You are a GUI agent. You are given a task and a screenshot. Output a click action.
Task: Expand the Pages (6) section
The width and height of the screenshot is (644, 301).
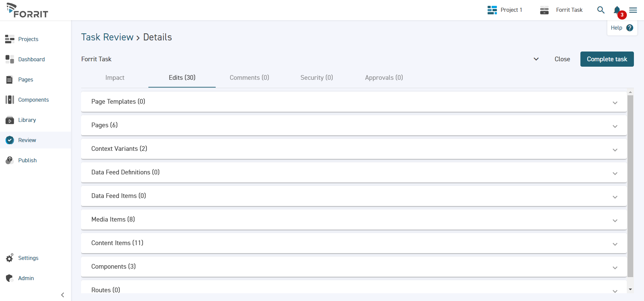click(x=615, y=126)
